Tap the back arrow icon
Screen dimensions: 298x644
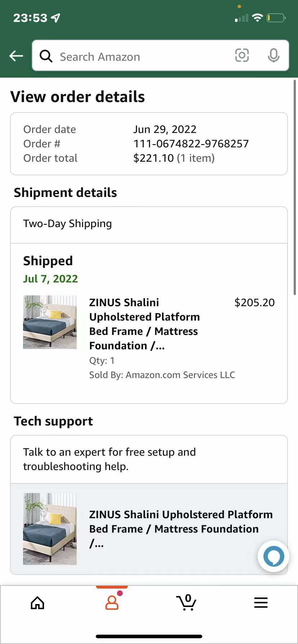click(x=16, y=56)
